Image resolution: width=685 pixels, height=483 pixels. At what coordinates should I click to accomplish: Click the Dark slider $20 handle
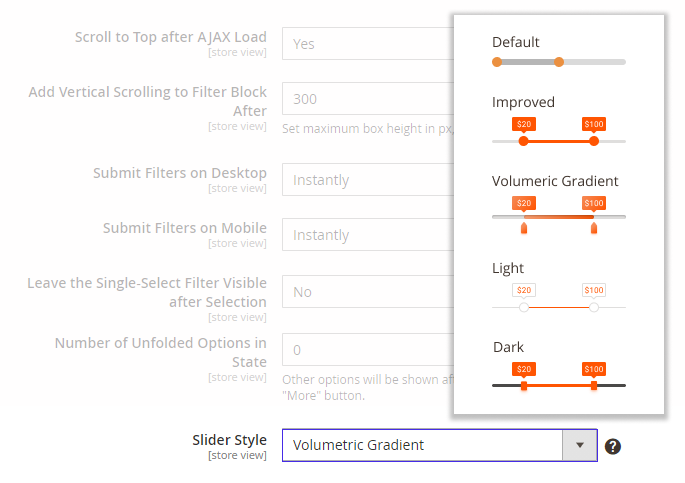click(x=524, y=385)
